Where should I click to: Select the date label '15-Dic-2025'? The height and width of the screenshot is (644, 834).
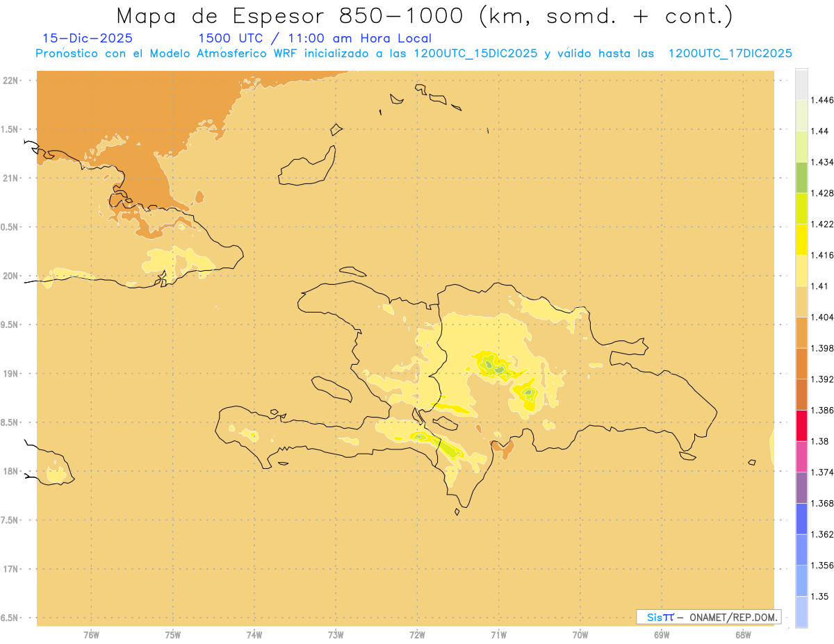coord(88,38)
